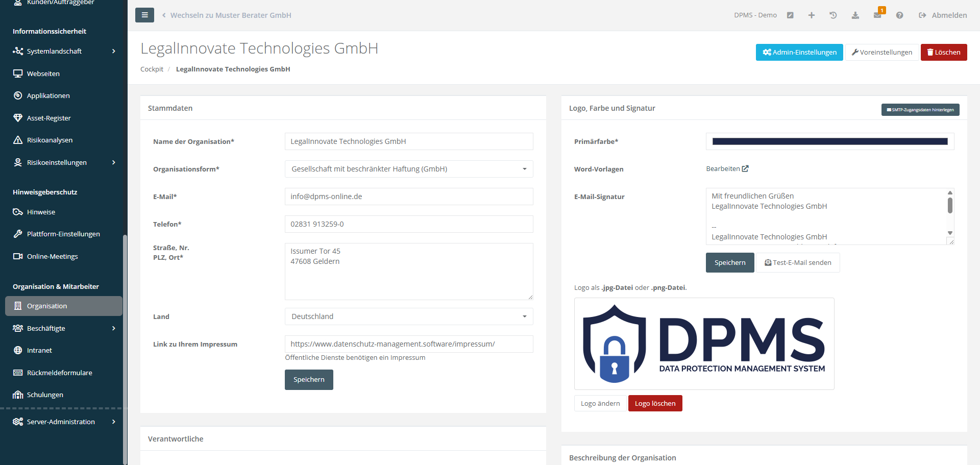Click the SMTP-Zugangsdaten hinterlegen button

click(920, 110)
